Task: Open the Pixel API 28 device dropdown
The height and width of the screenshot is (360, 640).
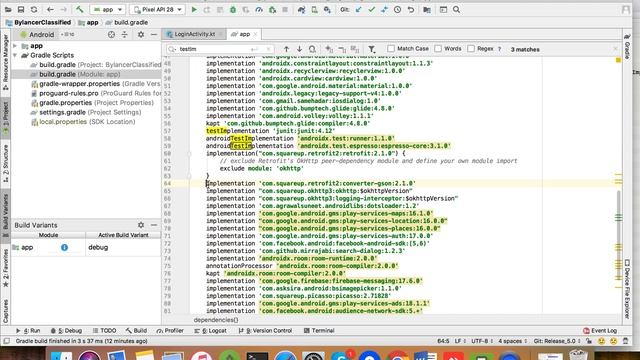Action: pos(158,9)
